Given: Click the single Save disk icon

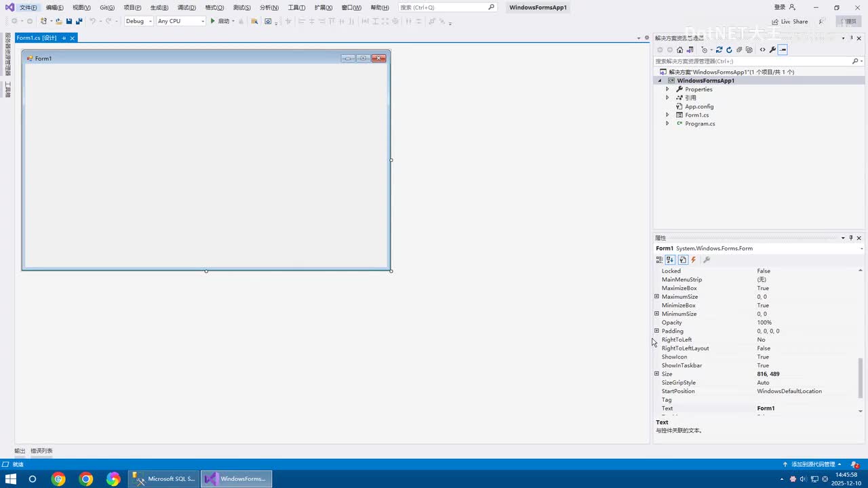Looking at the screenshot, I should click(x=68, y=21).
